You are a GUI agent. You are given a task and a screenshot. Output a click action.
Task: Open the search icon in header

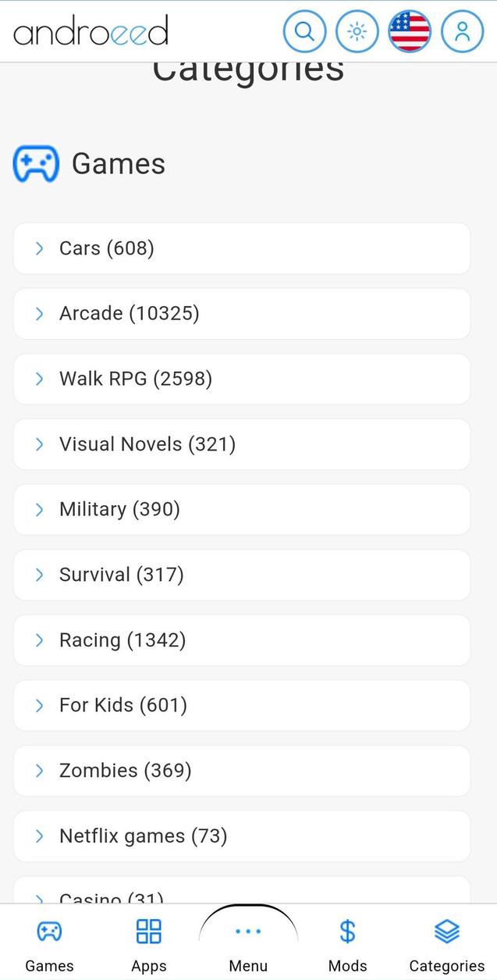pos(304,32)
